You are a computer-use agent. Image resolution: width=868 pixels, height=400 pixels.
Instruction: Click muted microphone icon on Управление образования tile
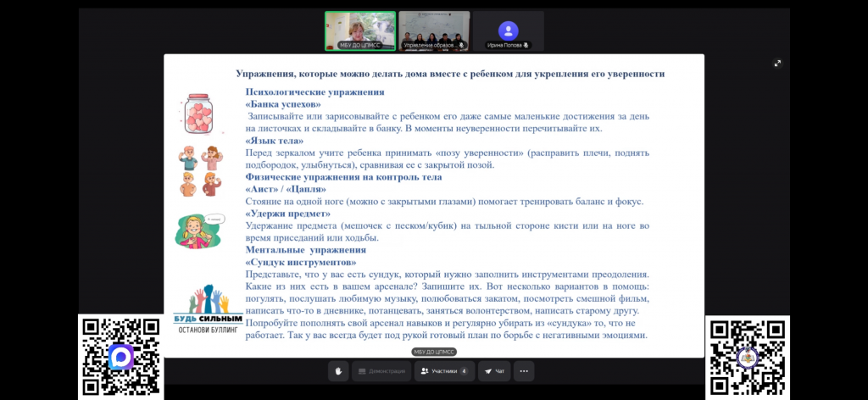[x=463, y=45]
